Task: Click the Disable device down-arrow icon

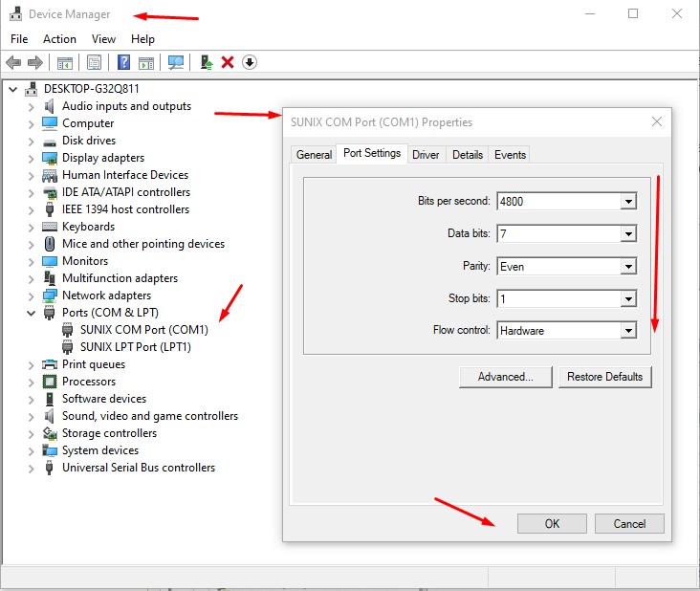Action: point(250,62)
